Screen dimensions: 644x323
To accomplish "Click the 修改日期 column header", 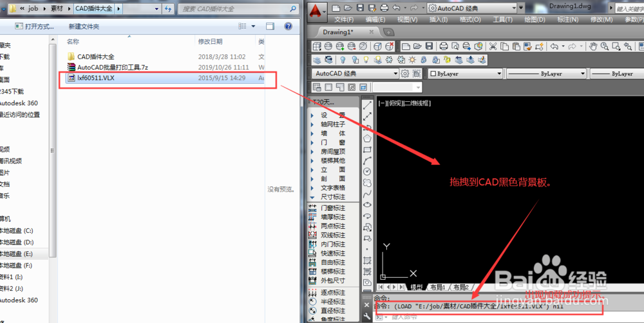I will click(x=211, y=41).
